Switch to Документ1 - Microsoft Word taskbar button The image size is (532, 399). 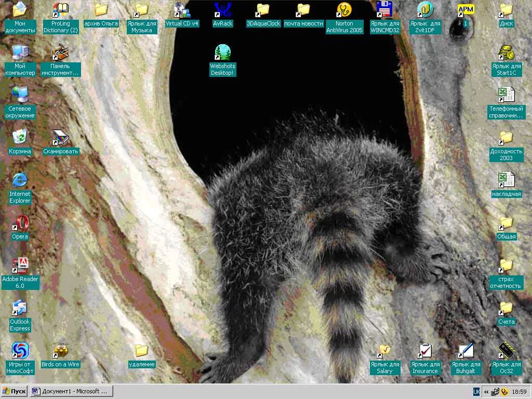point(70,391)
